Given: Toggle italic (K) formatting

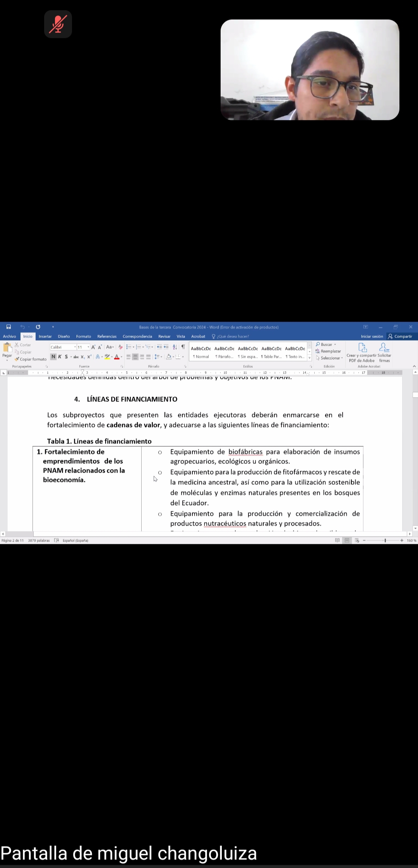Looking at the screenshot, I should [x=60, y=357].
